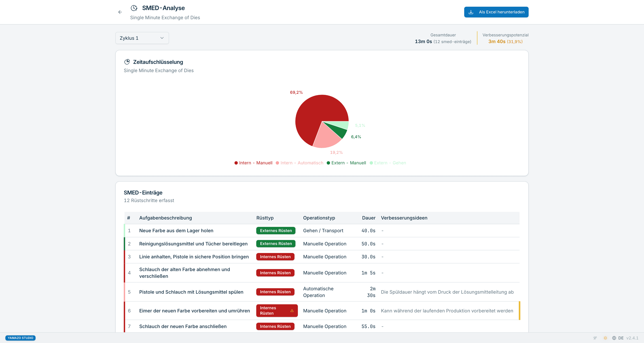Image resolution: width=644 pixels, height=343 pixels.
Task: Click Internes Rüsten badge in row 3
Action: [275, 257]
